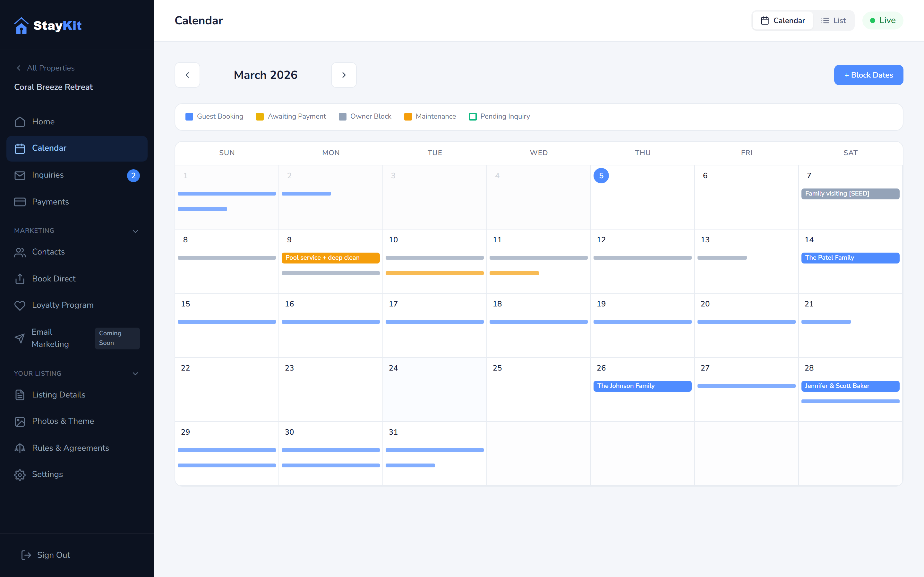This screenshot has width=924, height=577.
Task: Select the Calendar view tab
Action: tap(782, 20)
